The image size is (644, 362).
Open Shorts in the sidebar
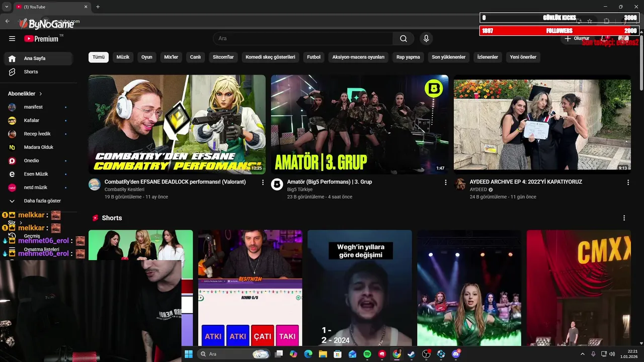[x=38, y=72]
